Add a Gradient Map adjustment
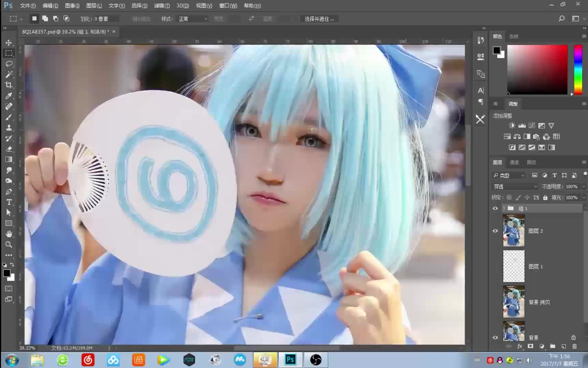 coord(552,148)
